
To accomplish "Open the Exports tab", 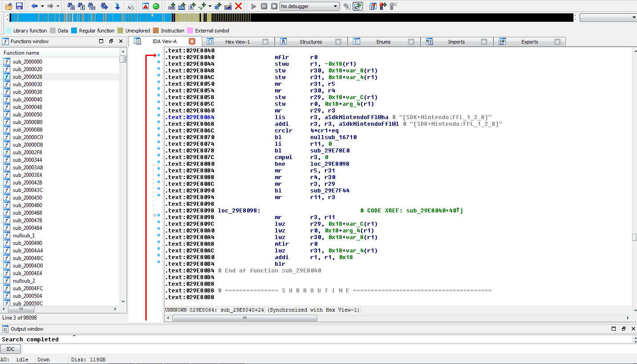I will pos(529,42).
